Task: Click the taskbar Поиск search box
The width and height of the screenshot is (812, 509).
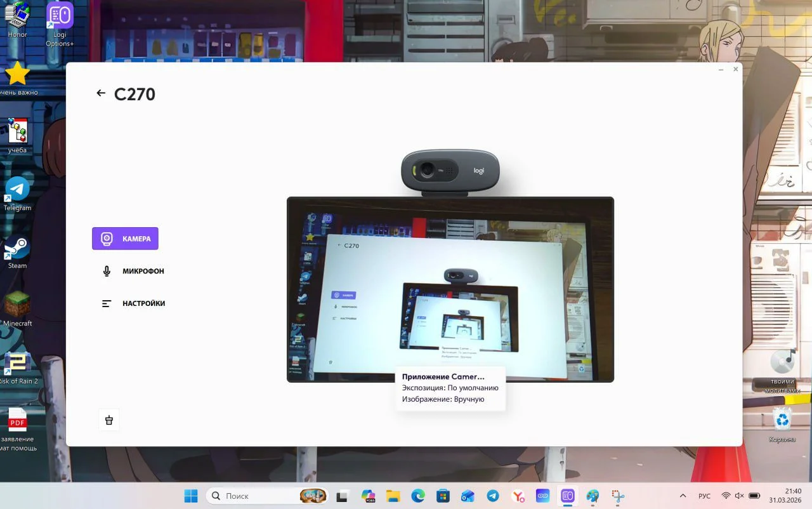Action: pos(269,496)
